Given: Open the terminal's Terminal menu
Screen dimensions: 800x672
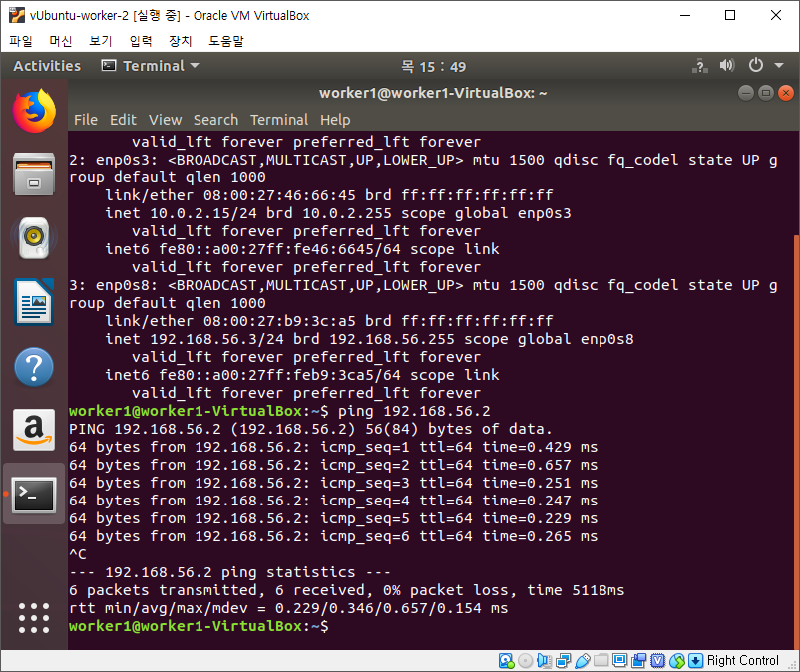Looking at the screenshot, I should (x=279, y=120).
